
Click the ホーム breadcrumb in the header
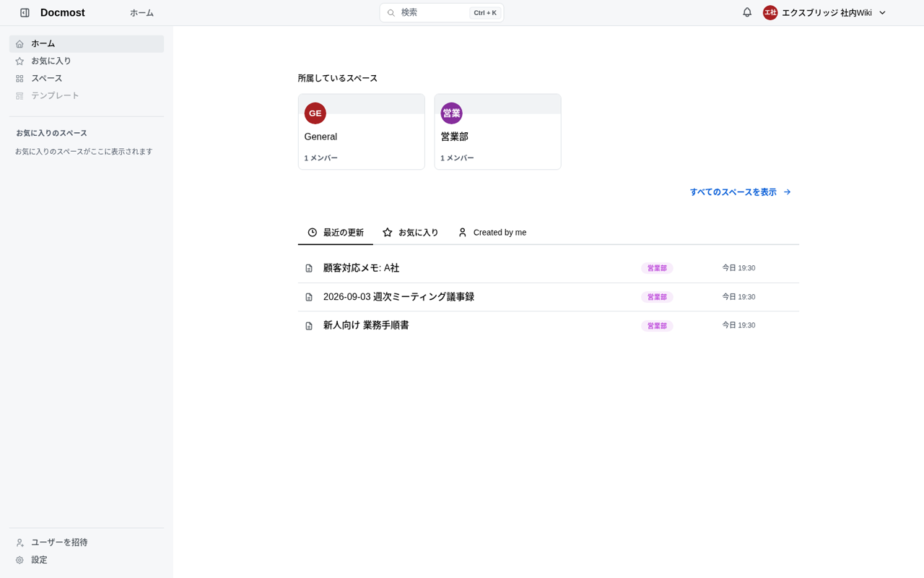141,13
